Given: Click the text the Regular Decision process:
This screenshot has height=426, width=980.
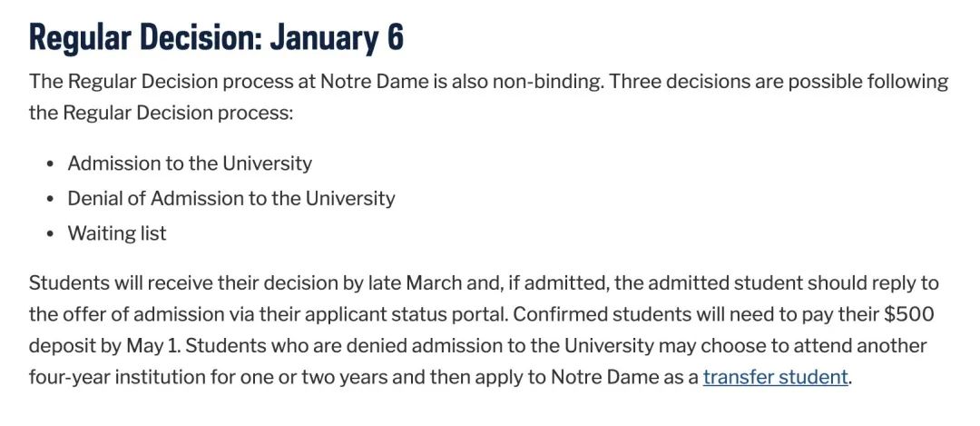Looking at the screenshot, I should (162, 114).
